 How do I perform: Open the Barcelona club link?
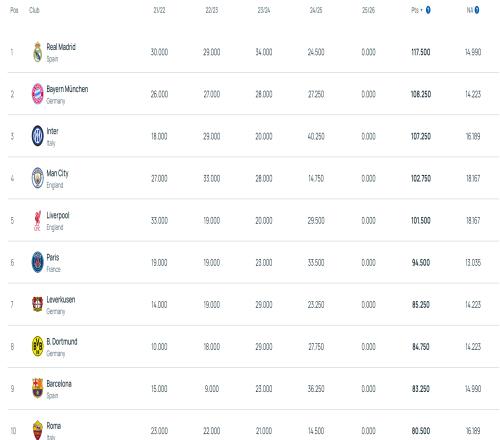pos(59,384)
